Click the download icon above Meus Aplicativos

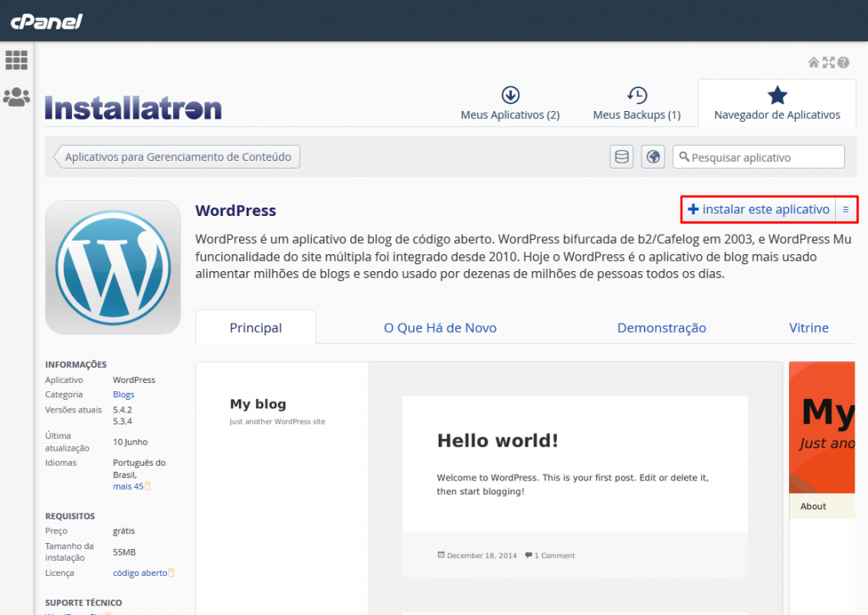pyautogui.click(x=509, y=95)
